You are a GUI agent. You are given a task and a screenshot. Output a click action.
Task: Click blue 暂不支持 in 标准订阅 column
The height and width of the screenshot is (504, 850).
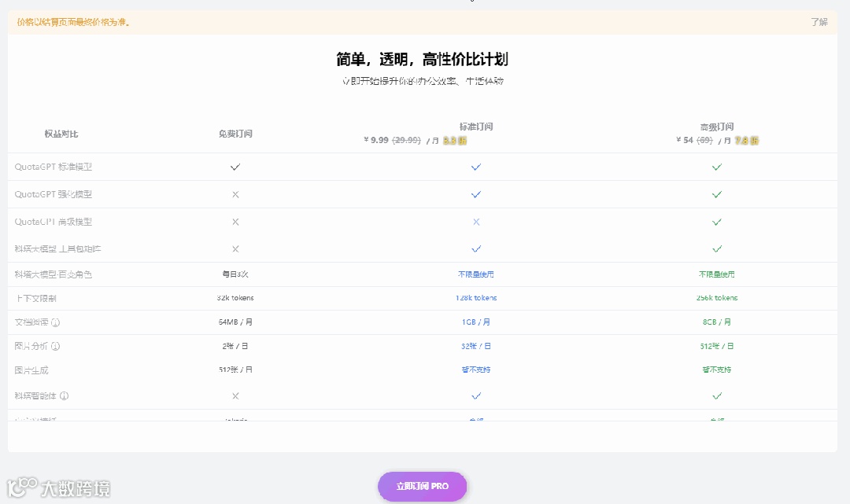point(476,370)
